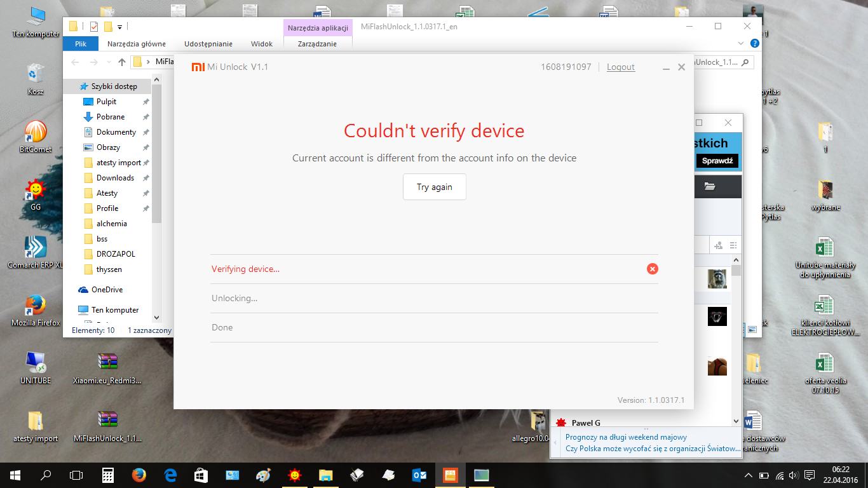Click the red error icon beside Verifying device

pos(652,269)
